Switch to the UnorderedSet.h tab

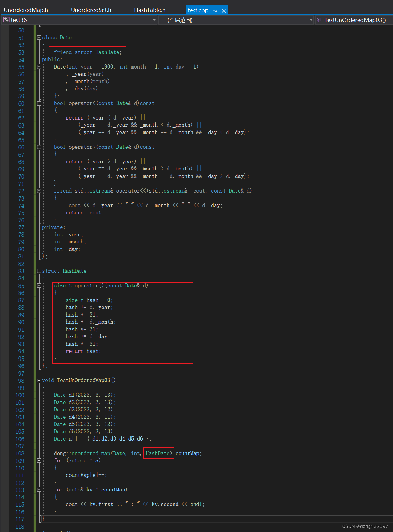(x=91, y=10)
